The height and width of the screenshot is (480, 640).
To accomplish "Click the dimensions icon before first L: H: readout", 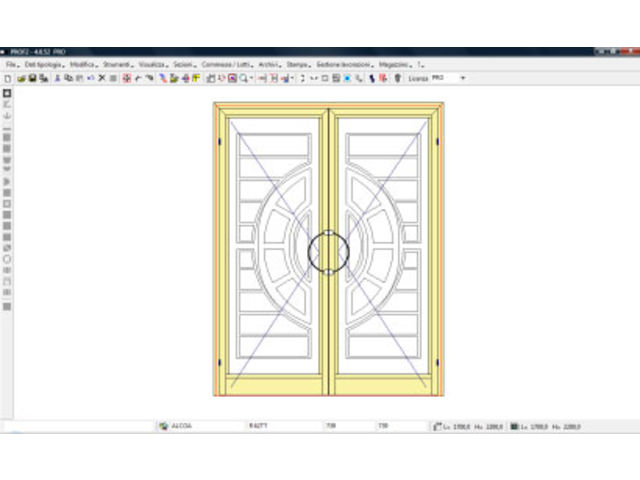I will click(437, 427).
